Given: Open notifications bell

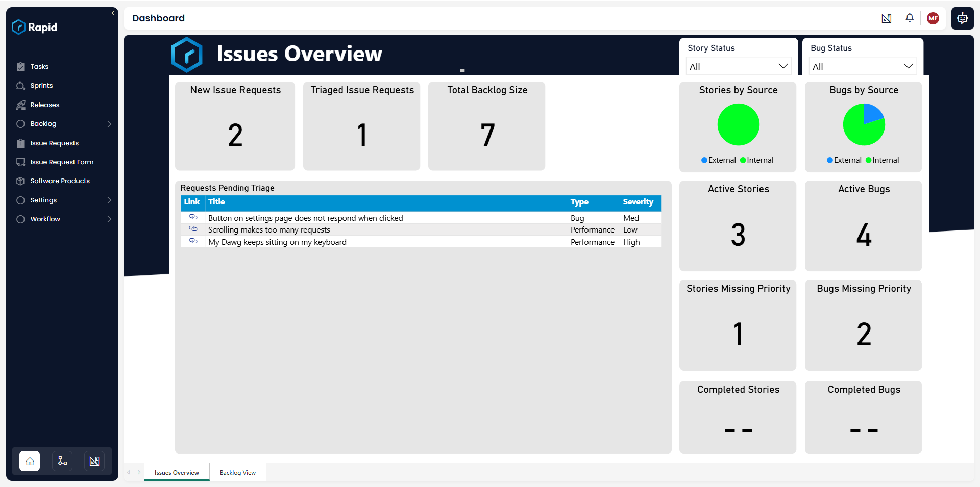Looking at the screenshot, I should point(910,18).
